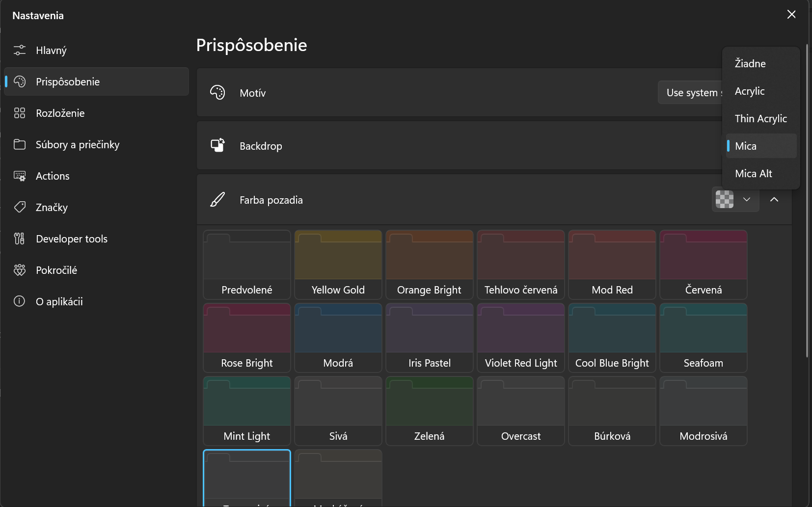Apply the Seafoam background color
The width and height of the screenshot is (812, 507).
click(x=703, y=338)
